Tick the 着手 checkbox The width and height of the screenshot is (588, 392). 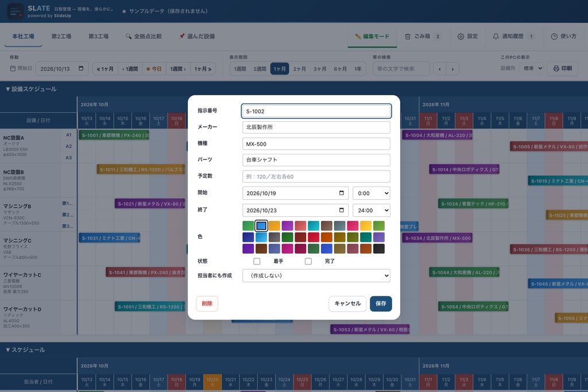pos(257,261)
